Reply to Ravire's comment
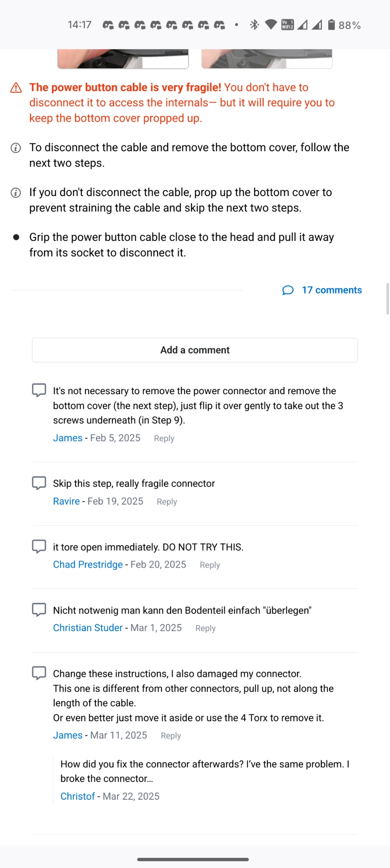The height and width of the screenshot is (868, 390). [x=167, y=502]
